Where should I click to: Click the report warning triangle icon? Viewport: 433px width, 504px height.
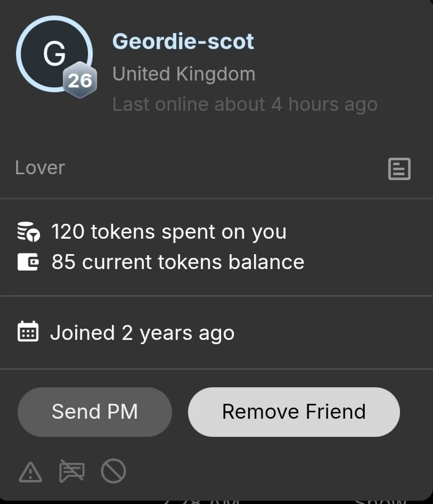tap(30, 472)
